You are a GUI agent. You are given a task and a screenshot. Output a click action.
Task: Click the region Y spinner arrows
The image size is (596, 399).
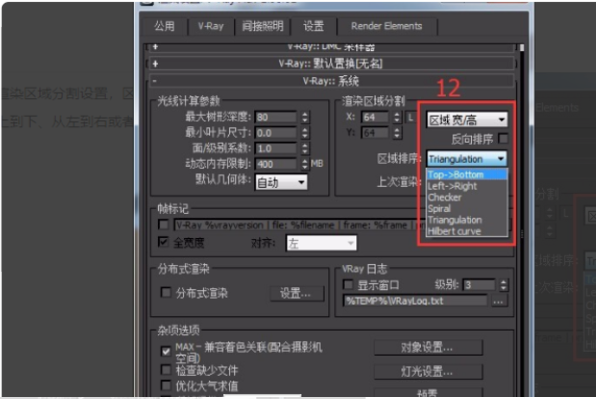[397, 133]
